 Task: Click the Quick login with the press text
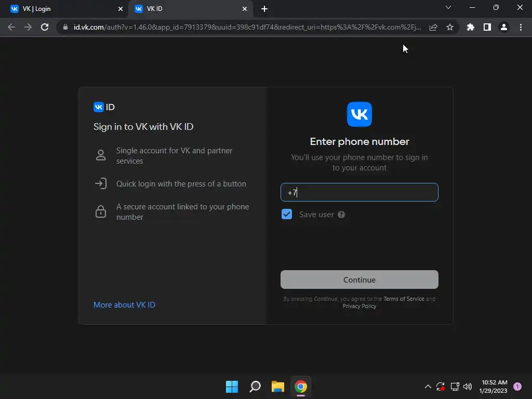[181, 183]
